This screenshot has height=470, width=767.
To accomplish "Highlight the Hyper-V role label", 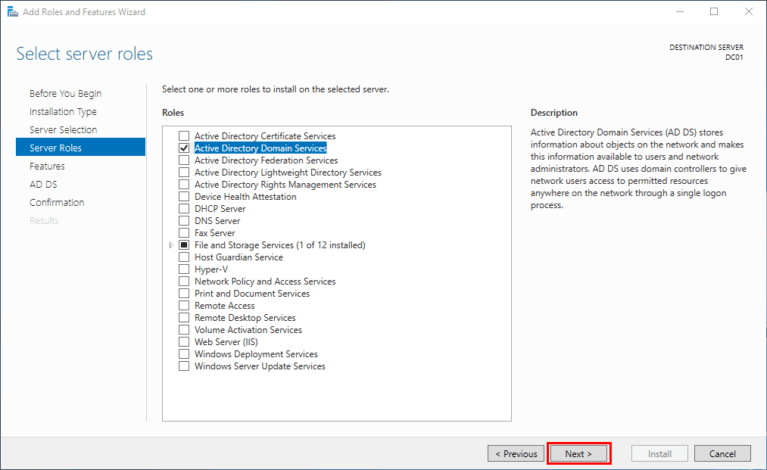I will [x=211, y=269].
